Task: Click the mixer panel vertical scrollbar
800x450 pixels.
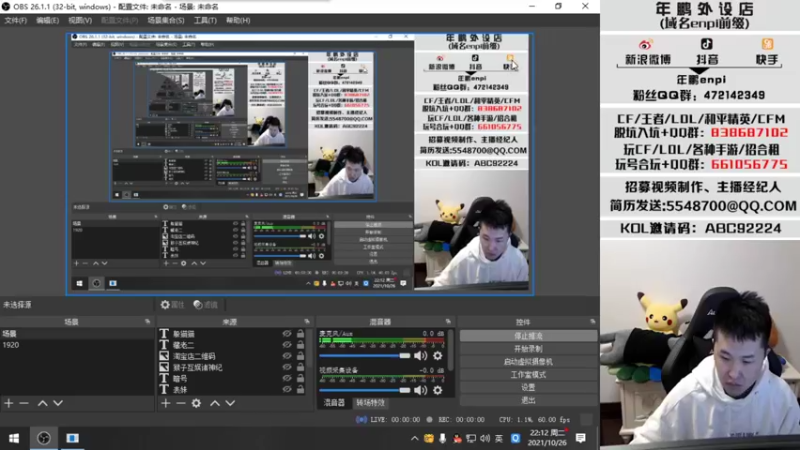Action: click(451, 349)
